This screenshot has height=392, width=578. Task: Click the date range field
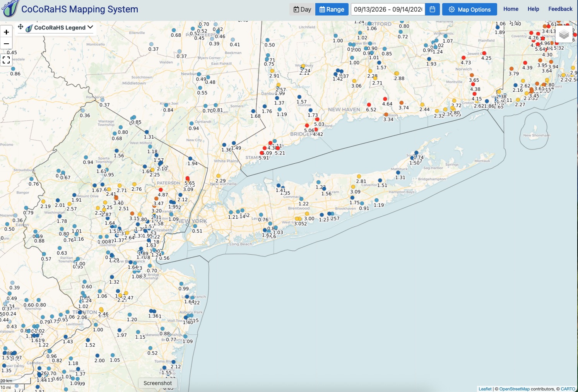click(388, 9)
